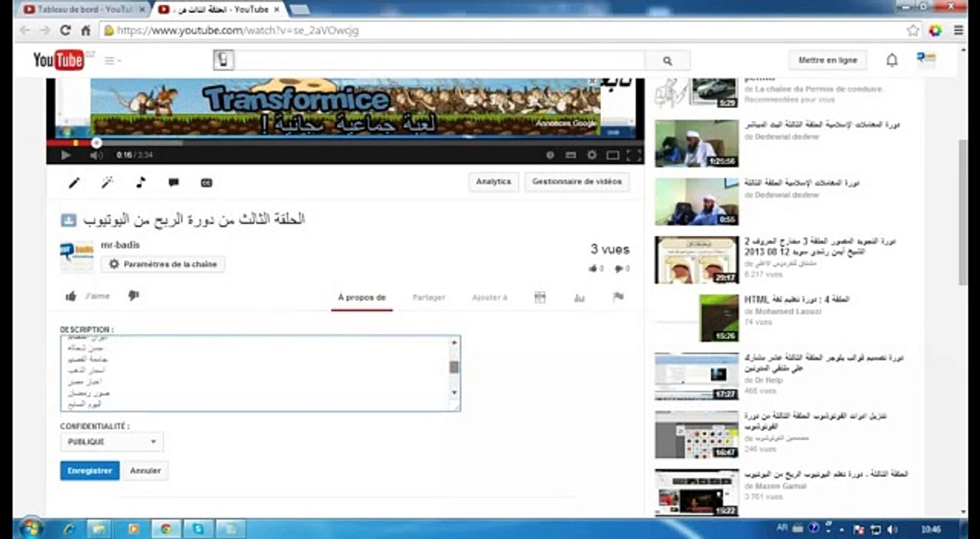
Task: Select the Ajouter à tab
Action: tap(489, 297)
